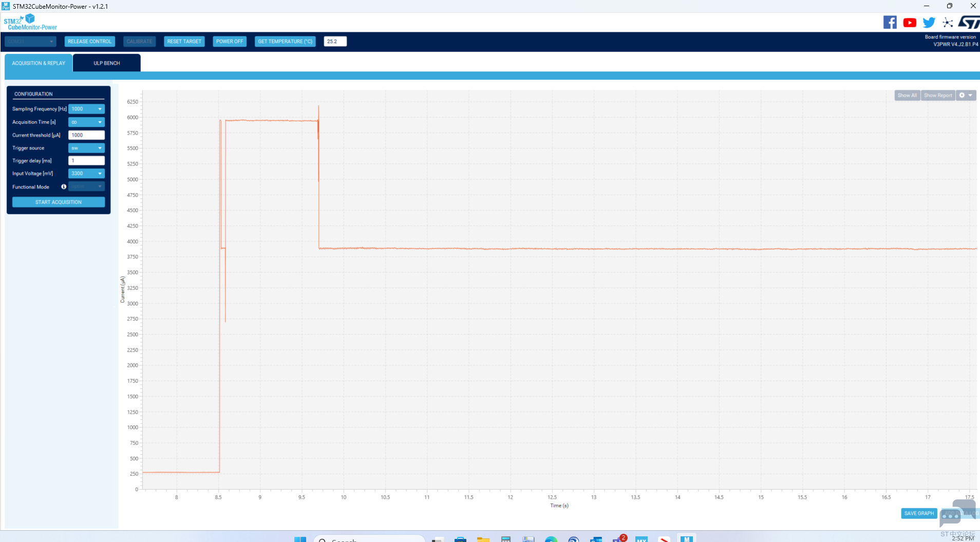
Task: Open the Input Voltage dropdown
Action: [86, 174]
